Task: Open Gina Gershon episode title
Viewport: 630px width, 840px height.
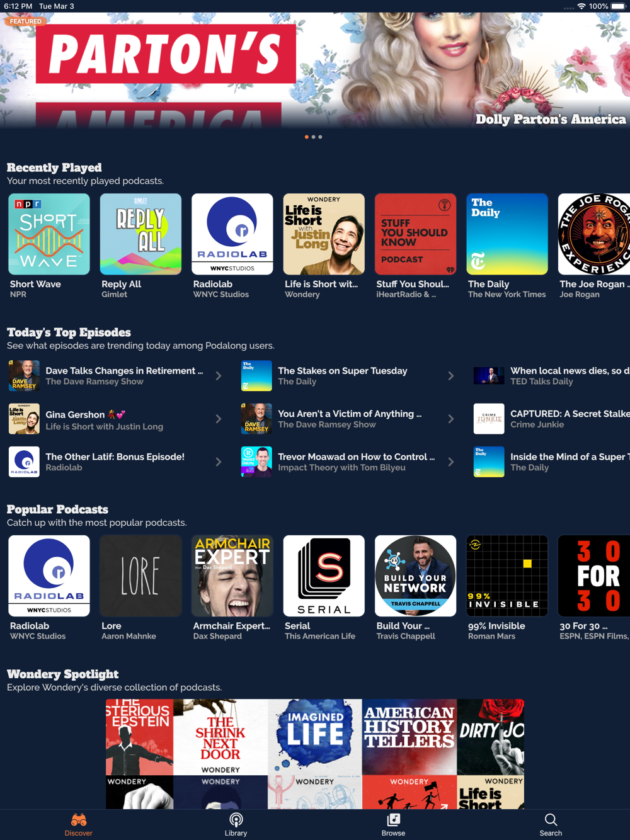Action: (x=86, y=414)
